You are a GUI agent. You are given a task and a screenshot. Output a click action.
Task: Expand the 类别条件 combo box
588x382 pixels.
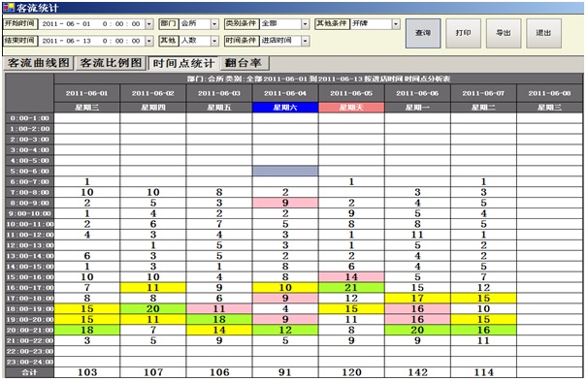coord(306,24)
